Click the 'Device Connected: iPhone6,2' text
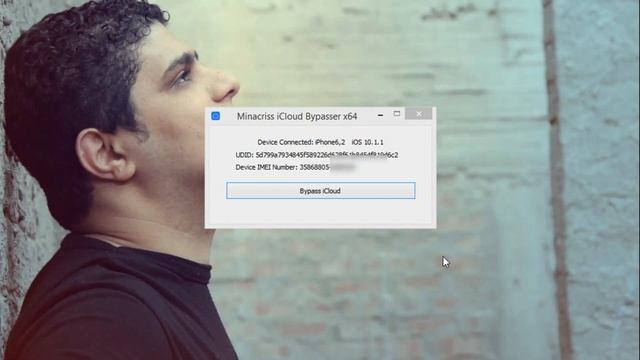640x360 pixels. pyautogui.click(x=301, y=142)
